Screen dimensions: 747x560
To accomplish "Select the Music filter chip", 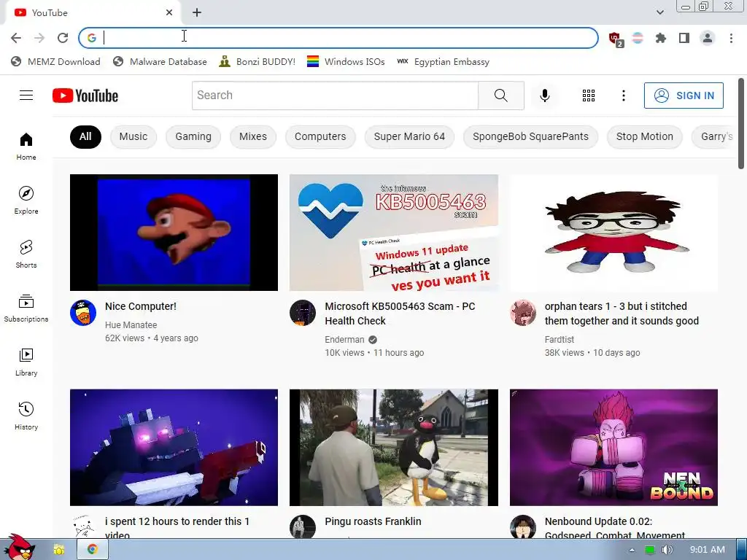I will [133, 136].
